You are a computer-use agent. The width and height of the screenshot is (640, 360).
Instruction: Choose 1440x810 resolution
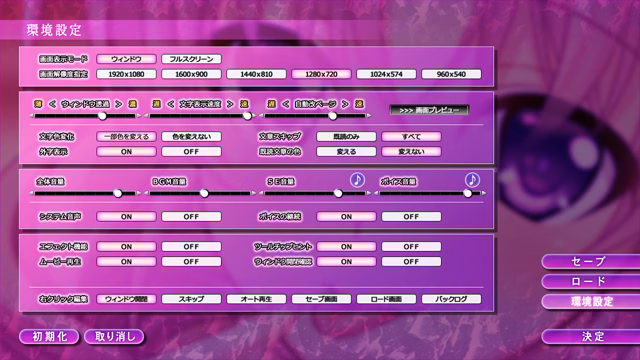click(x=256, y=74)
